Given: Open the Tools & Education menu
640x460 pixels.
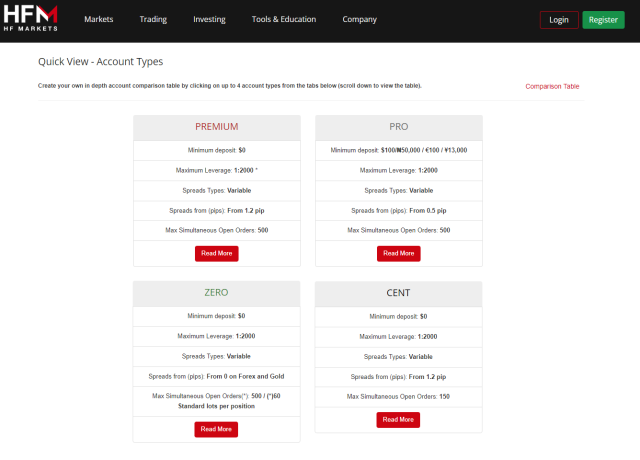Looking at the screenshot, I should [284, 19].
